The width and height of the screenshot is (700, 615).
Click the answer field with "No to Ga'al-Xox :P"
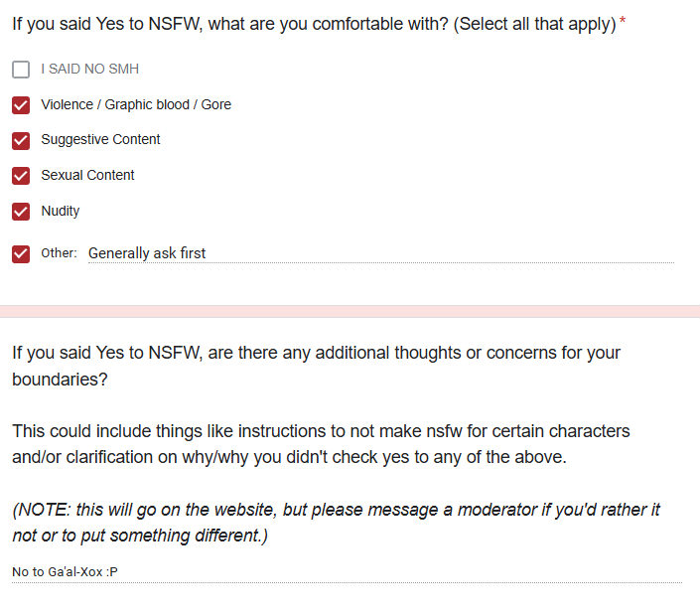click(347, 572)
